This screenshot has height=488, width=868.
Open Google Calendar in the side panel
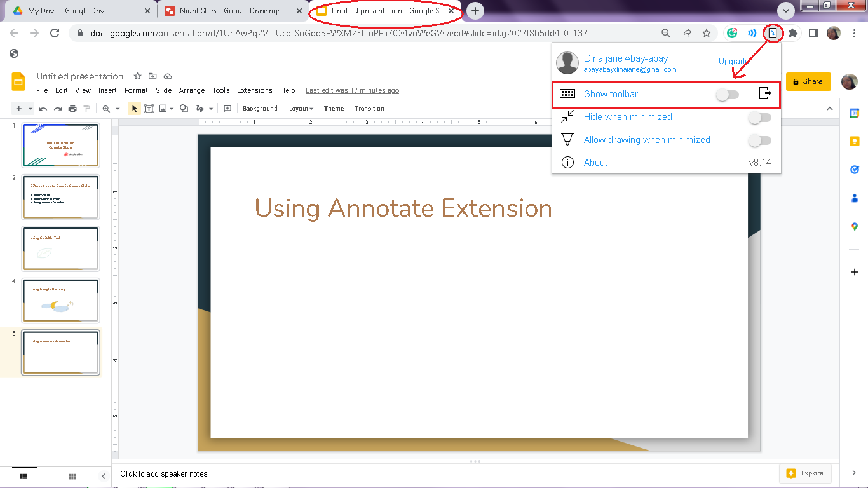click(855, 112)
